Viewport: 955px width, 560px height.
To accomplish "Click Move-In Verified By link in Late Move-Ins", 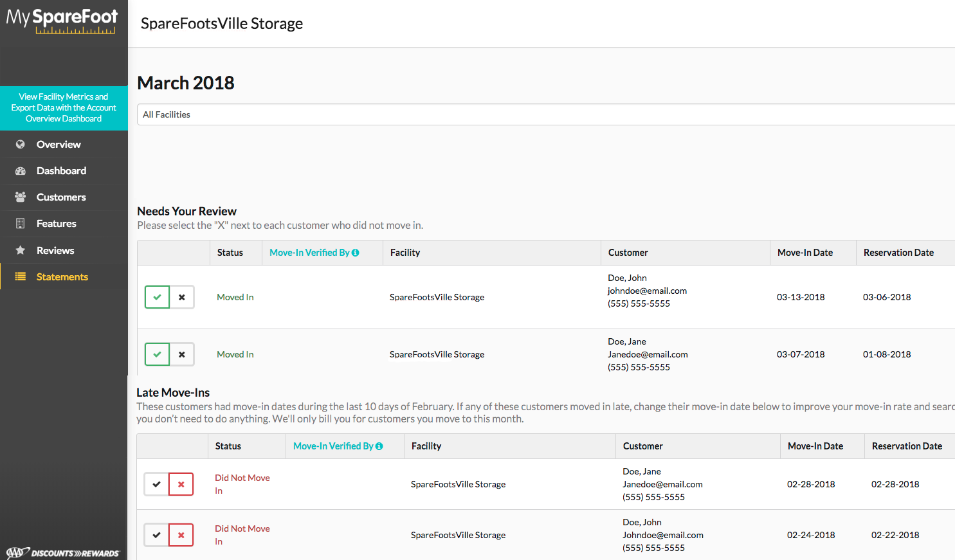I will [333, 446].
